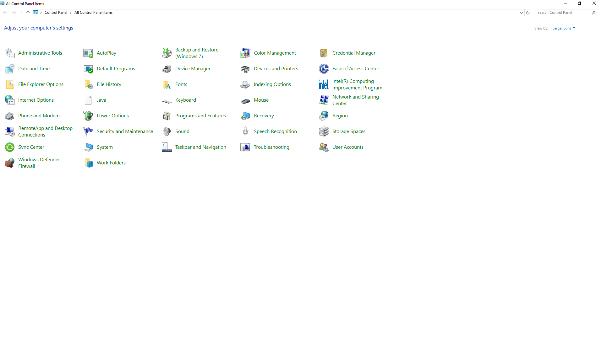Expand the address bar history dropdown
602x364 pixels.
tap(522, 13)
